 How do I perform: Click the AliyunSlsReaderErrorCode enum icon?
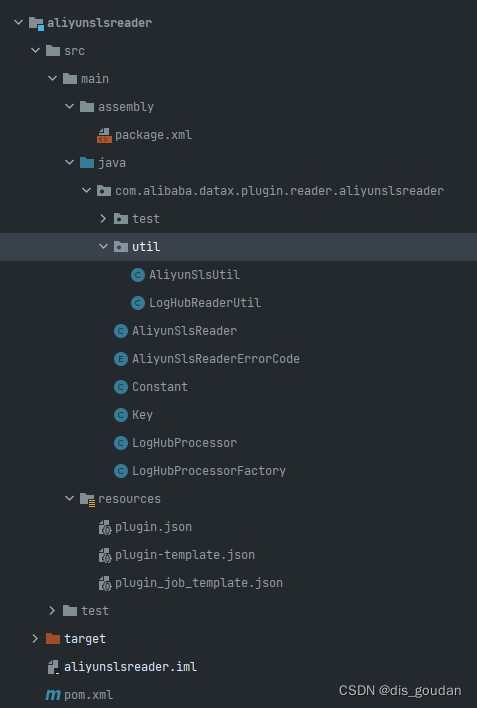[x=121, y=359]
